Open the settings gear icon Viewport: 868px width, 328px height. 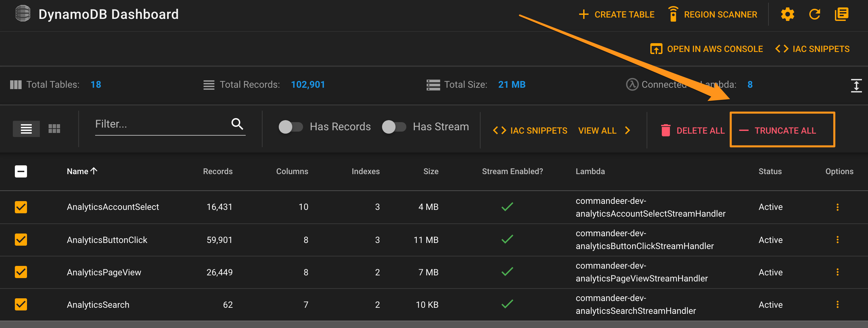787,14
